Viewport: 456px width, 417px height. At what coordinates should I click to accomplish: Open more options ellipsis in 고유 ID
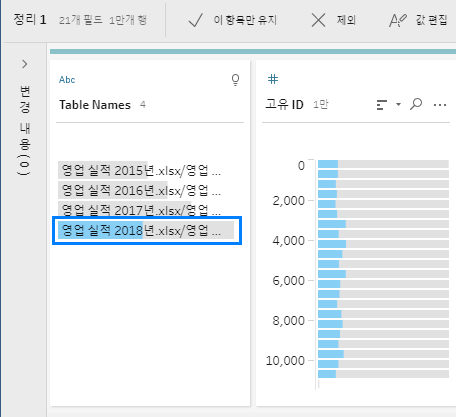440,105
